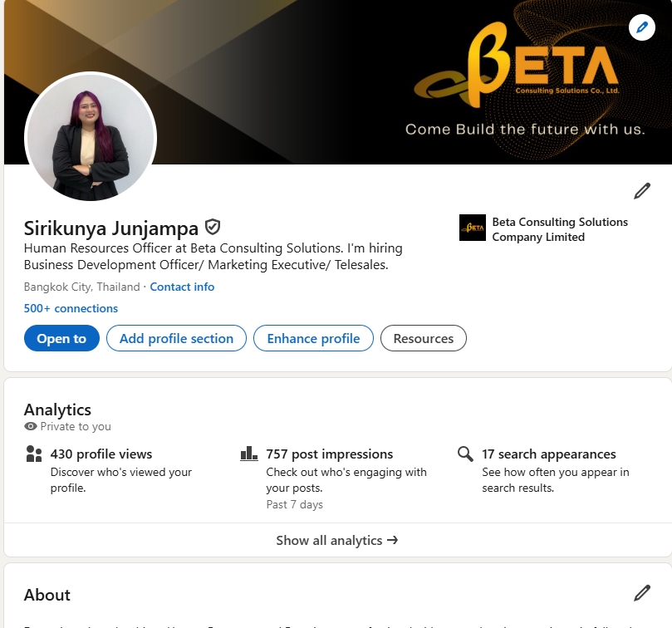
Task: Open 430 profile views details
Action: (x=101, y=454)
